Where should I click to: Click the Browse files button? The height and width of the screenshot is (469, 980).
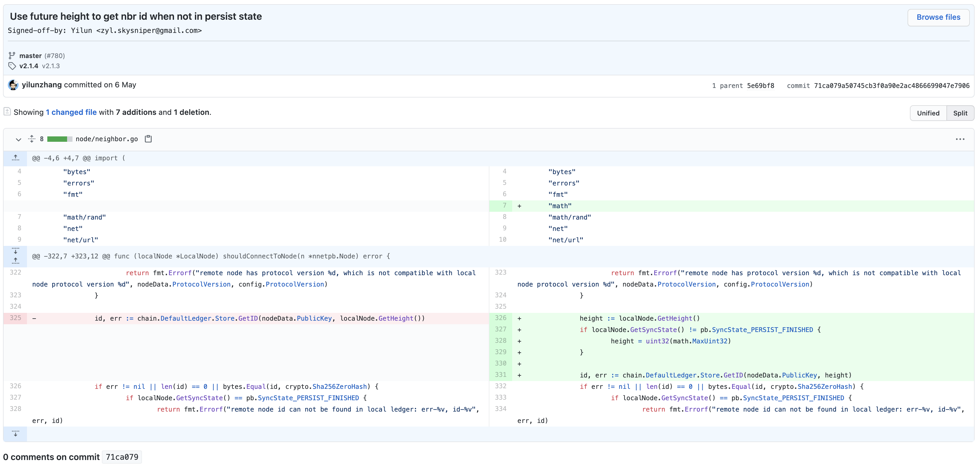[x=938, y=17]
